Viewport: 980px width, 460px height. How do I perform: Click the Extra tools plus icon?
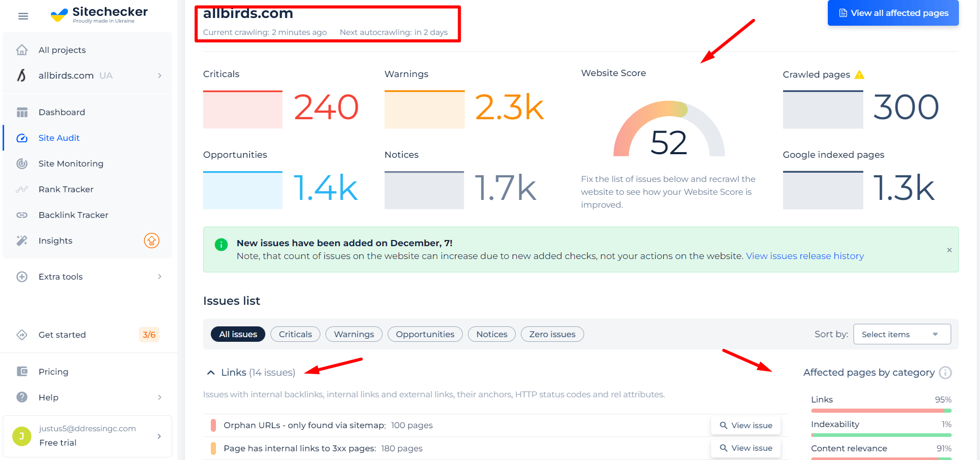click(x=22, y=277)
